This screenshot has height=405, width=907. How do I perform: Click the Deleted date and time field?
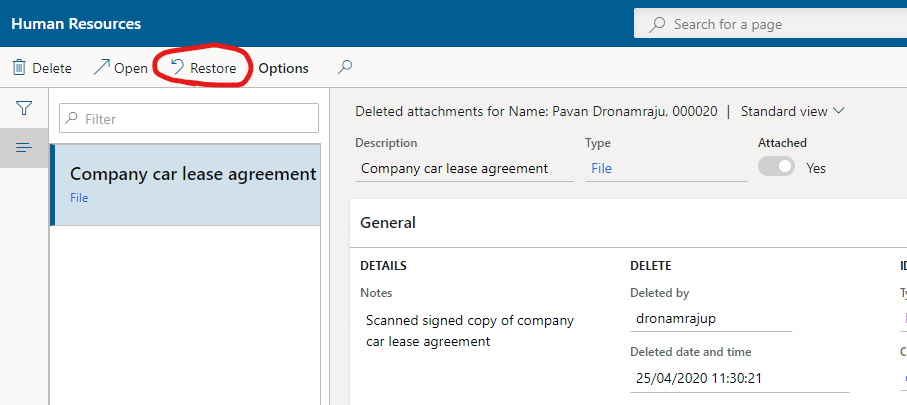click(739, 379)
